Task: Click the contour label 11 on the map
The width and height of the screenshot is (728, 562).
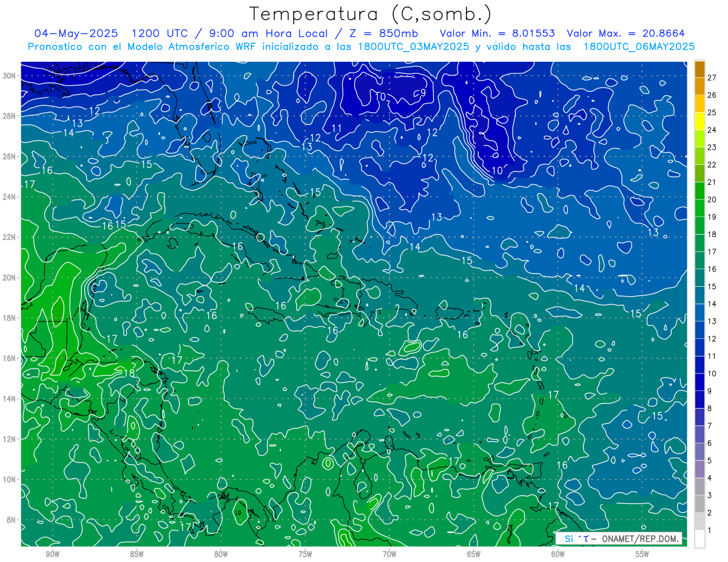Action: click(x=337, y=128)
